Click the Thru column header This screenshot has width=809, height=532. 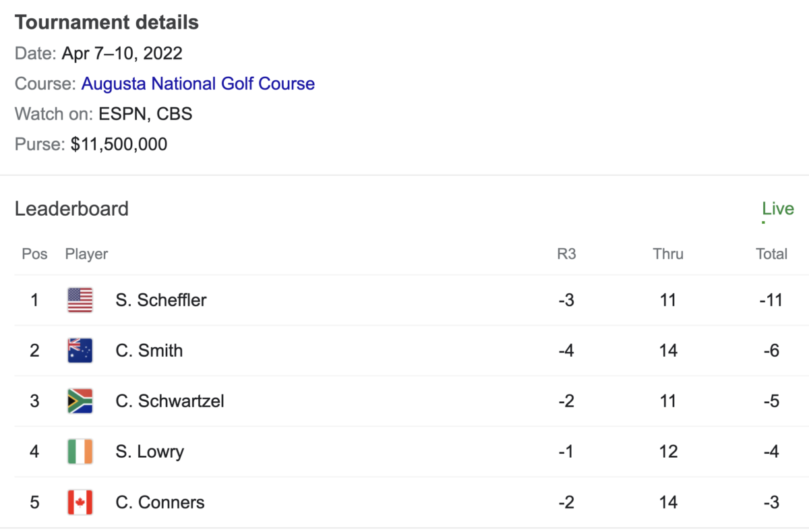point(668,254)
